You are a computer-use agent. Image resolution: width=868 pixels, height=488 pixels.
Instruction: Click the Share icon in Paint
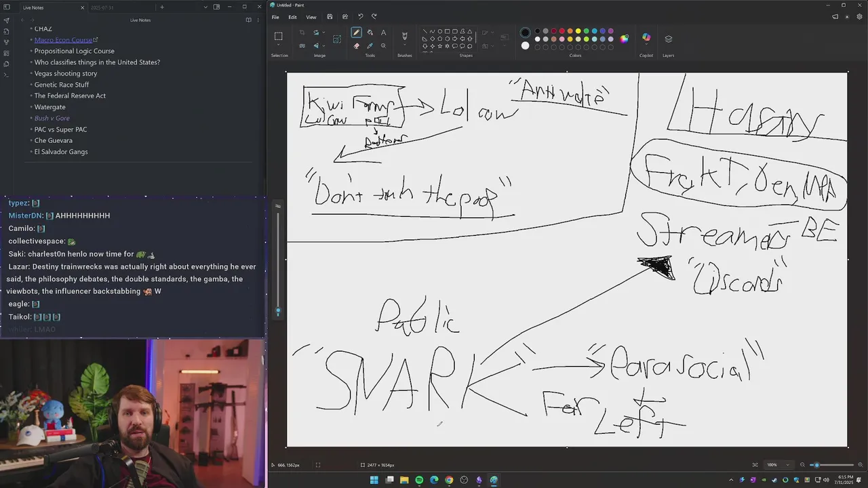[x=345, y=17]
